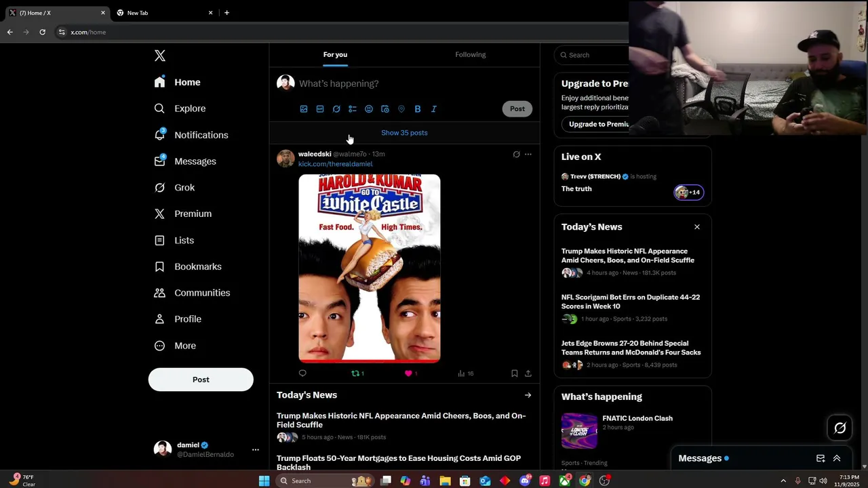Toggle bold formatting in the composer
This screenshot has height=488, width=868.
coord(418,109)
